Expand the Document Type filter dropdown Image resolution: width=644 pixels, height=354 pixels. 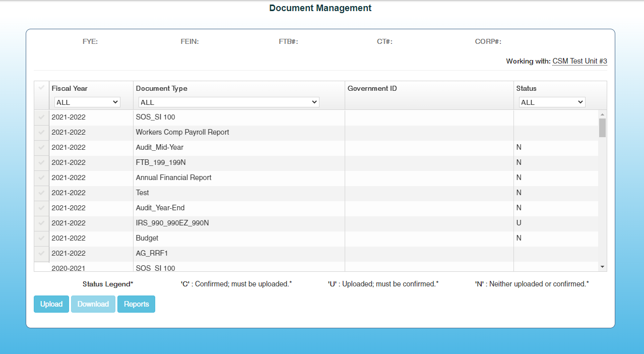(x=229, y=102)
